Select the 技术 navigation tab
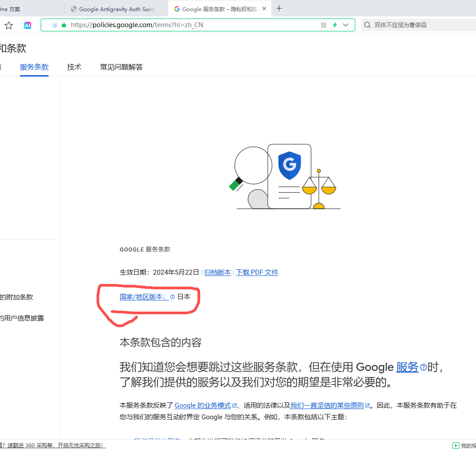Image resolution: width=476 pixels, height=450 pixels. click(74, 67)
